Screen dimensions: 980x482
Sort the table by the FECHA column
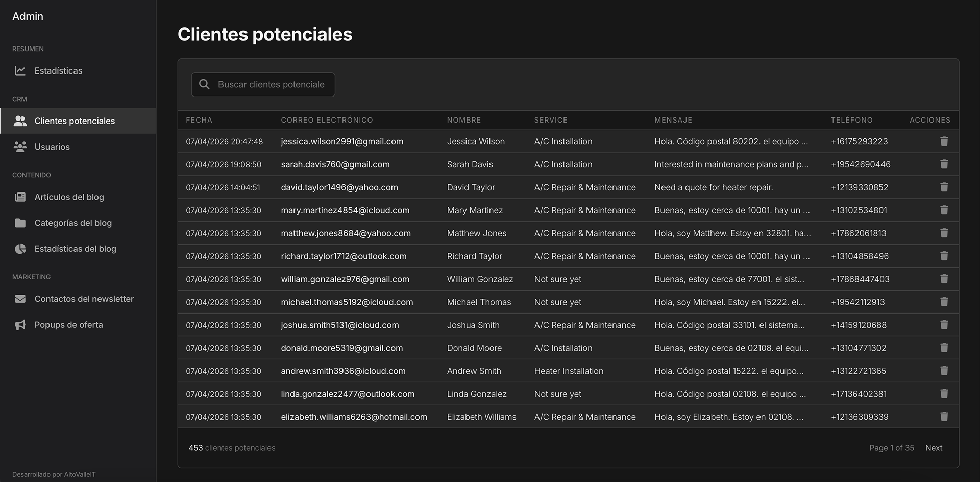[x=199, y=120]
